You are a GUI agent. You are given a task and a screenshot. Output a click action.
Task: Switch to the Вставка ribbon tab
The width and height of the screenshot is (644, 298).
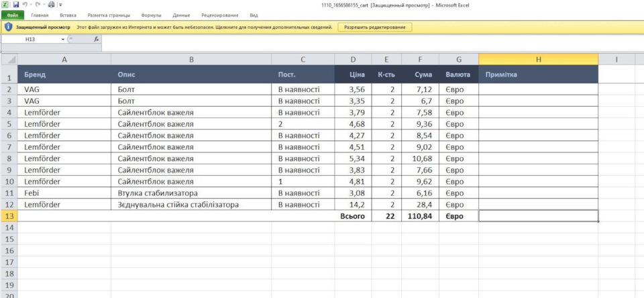coord(68,15)
